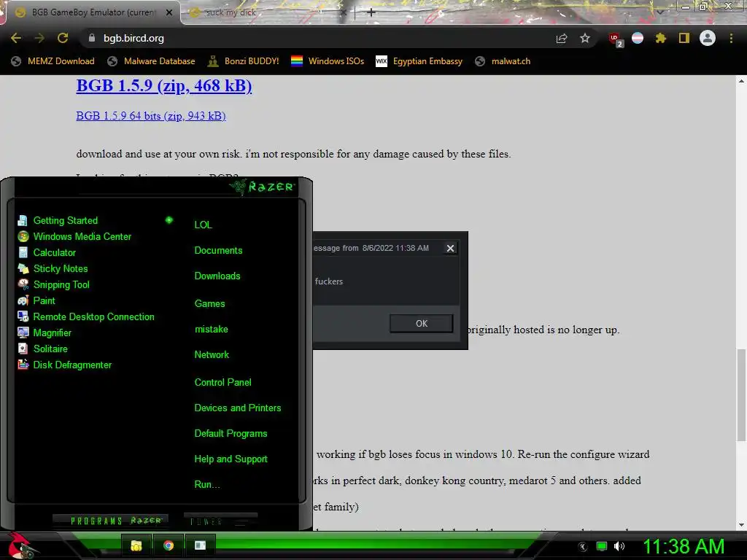
Task: Reload the bgb.bircd.org page
Action: click(x=63, y=38)
